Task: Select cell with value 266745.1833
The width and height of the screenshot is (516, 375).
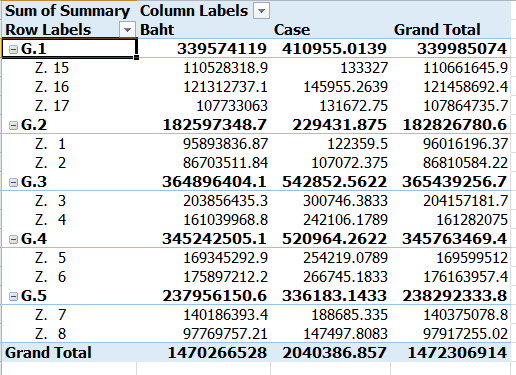Action: click(x=345, y=277)
